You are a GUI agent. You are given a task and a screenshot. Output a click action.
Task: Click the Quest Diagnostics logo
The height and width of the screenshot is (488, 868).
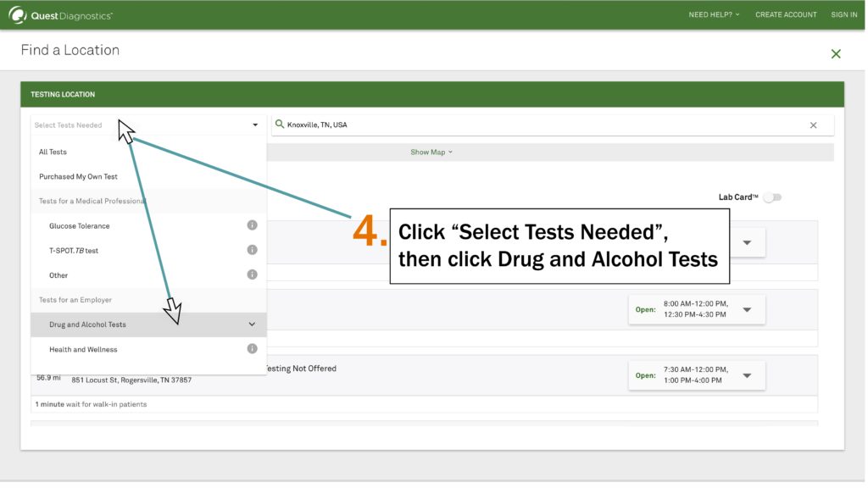tap(61, 15)
